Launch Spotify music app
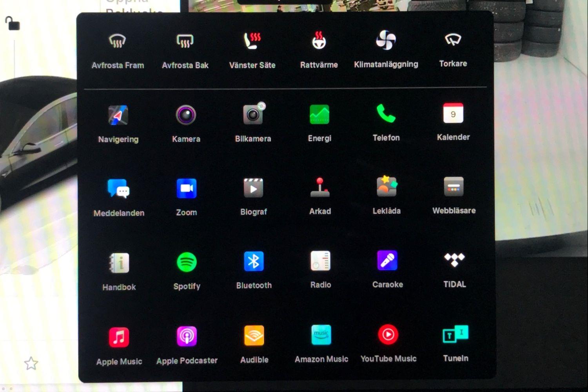This screenshot has height=392, width=588. (x=187, y=262)
